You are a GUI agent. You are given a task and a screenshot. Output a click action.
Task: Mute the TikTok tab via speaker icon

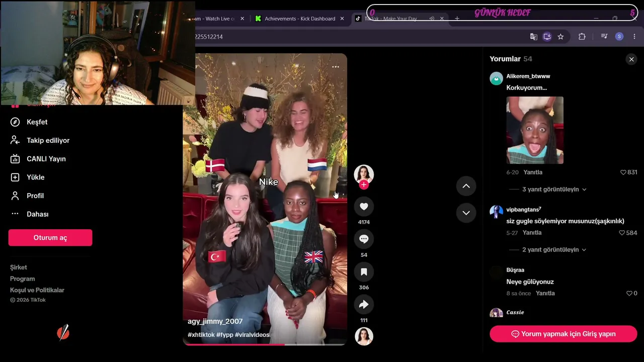point(432,19)
